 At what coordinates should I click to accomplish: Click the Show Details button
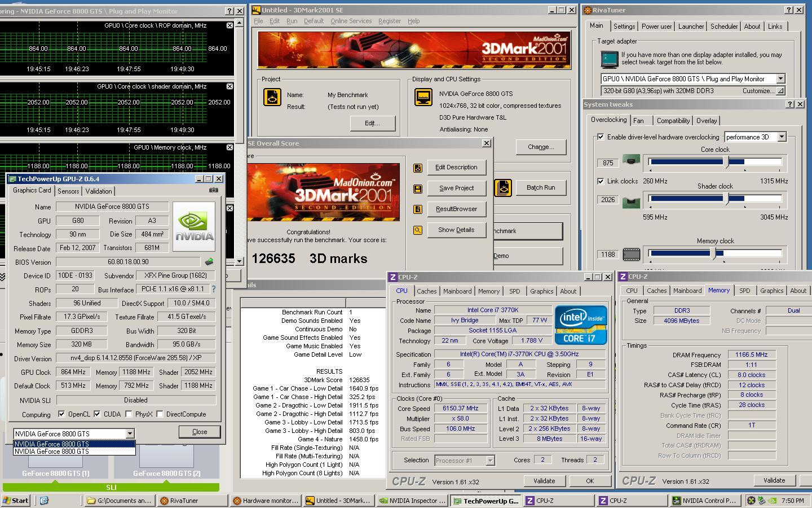click(x=456, y=230)
